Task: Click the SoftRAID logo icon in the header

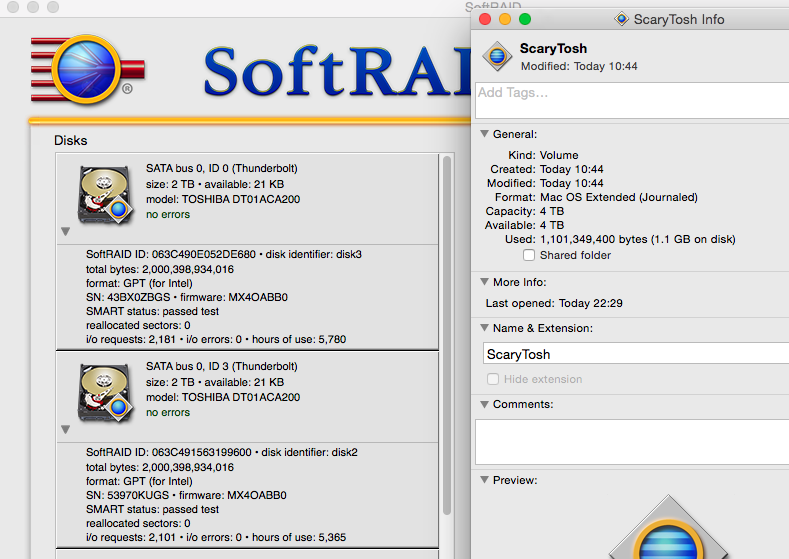Action: click(x=84, y=69)
